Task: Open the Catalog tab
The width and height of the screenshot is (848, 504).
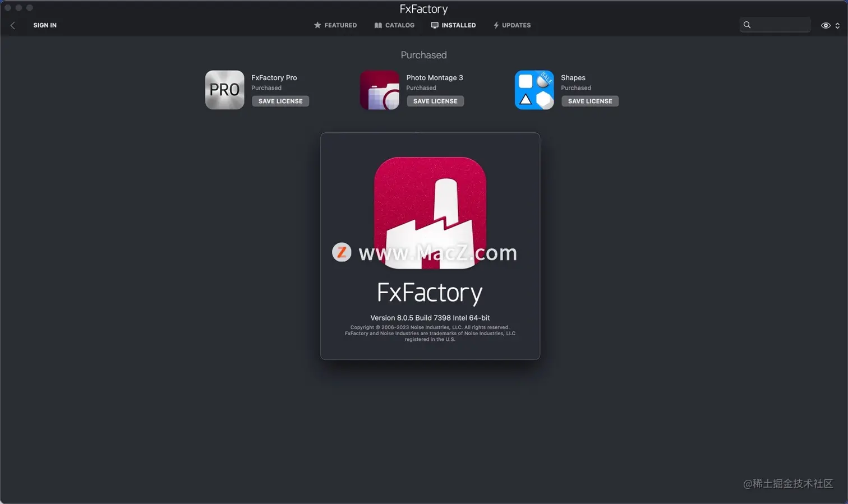Action: 394,25
